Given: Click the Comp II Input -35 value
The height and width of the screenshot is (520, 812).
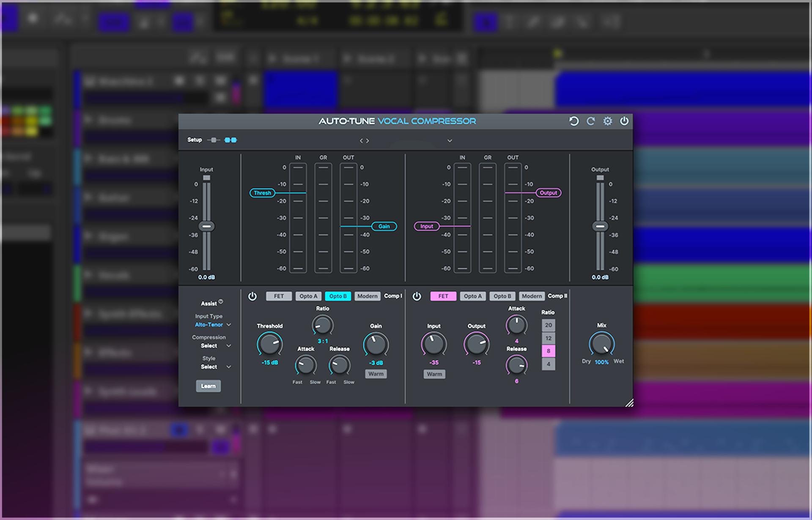Looking at the screenshot, I should point(434,363).
